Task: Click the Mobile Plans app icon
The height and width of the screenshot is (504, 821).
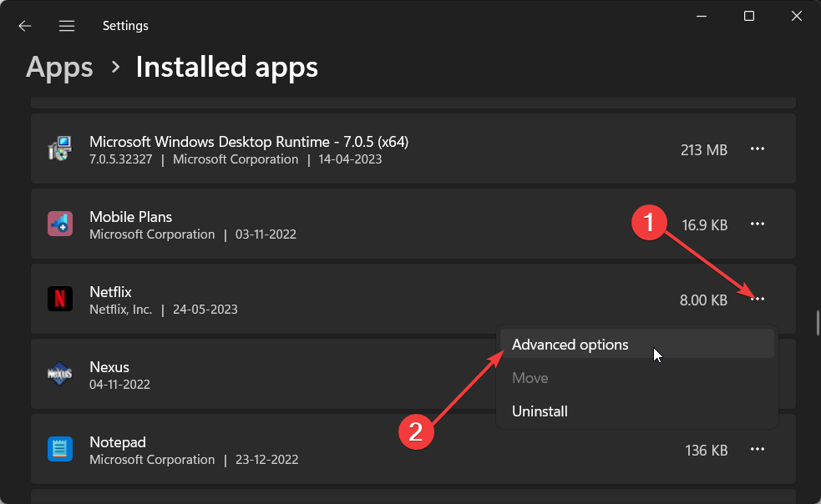Action: 59,224
